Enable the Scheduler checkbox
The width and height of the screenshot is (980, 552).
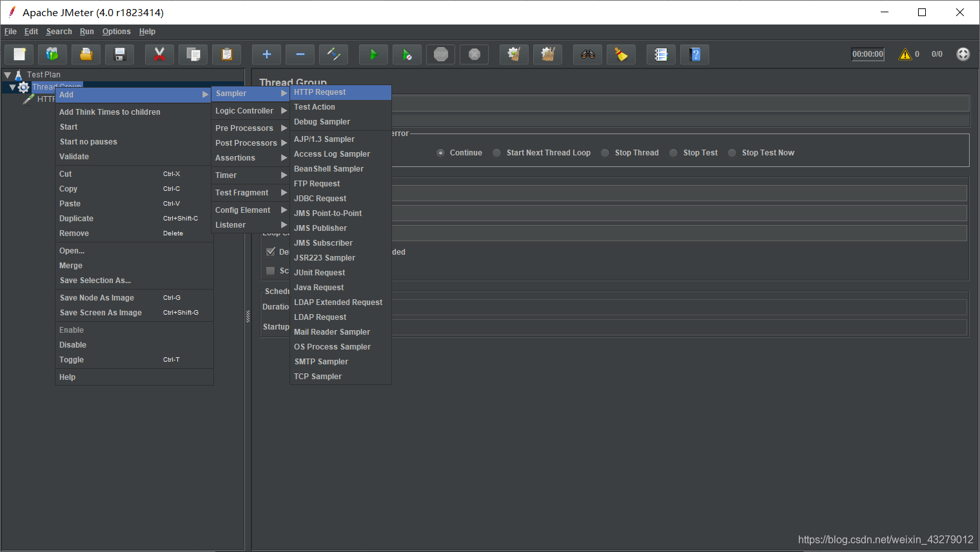click(271, 271)
